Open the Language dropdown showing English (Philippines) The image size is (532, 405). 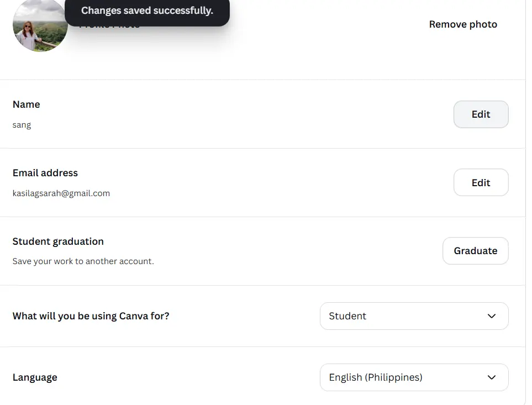click(x=414, y=377)
